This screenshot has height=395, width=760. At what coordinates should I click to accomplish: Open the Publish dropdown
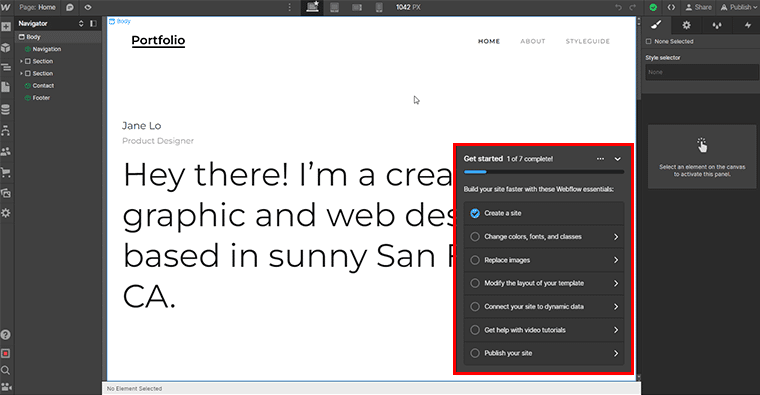[739, 7]
